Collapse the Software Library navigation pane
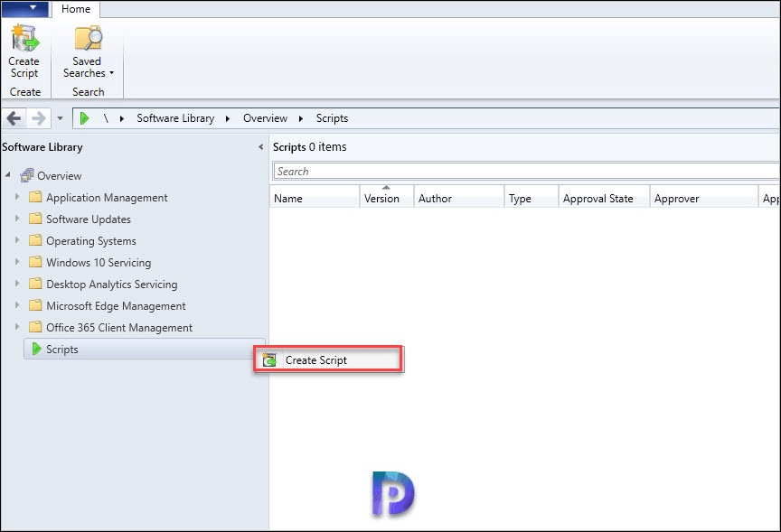Viewport: 781px width, 532px height. coord(260,146)
